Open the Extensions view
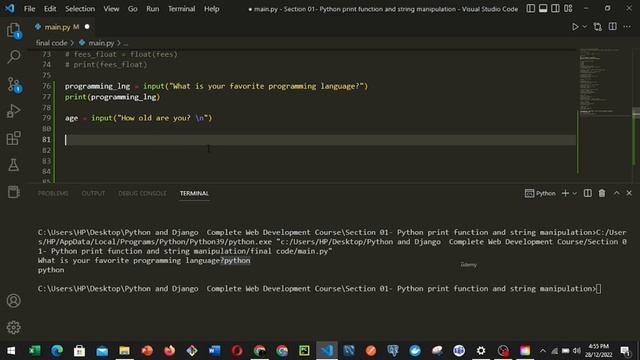Screen dimensions: 640x360 (x=13, y=138)
